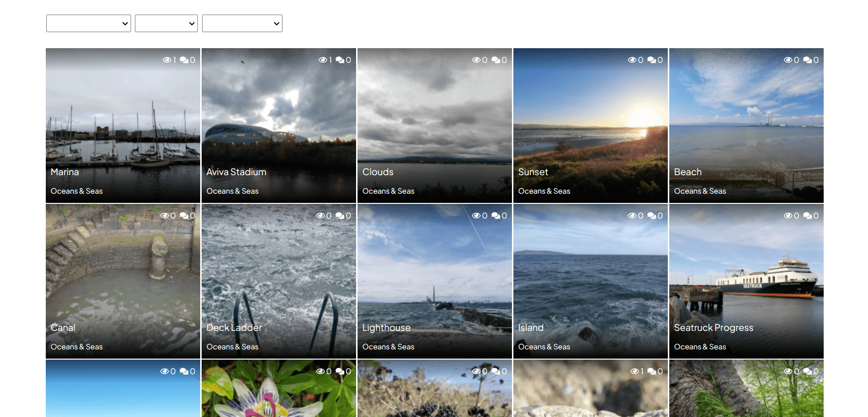This screenshot has height=417, width=868.
Task: Click the eye icon on the passion flower photo
Action: coord(320,371)
